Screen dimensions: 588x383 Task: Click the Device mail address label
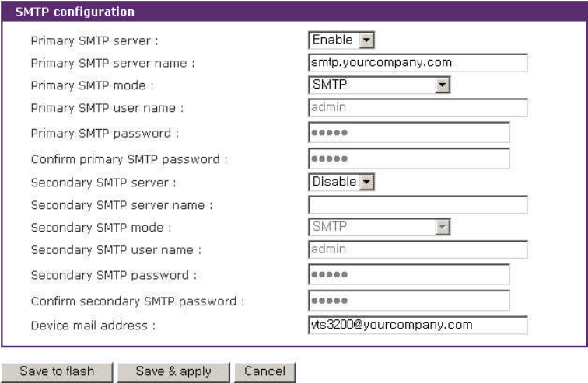click(93, 325)
